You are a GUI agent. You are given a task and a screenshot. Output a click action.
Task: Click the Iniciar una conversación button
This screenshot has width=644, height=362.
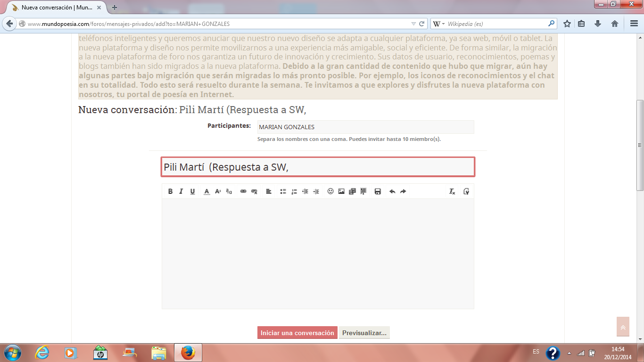click(297, 333)
